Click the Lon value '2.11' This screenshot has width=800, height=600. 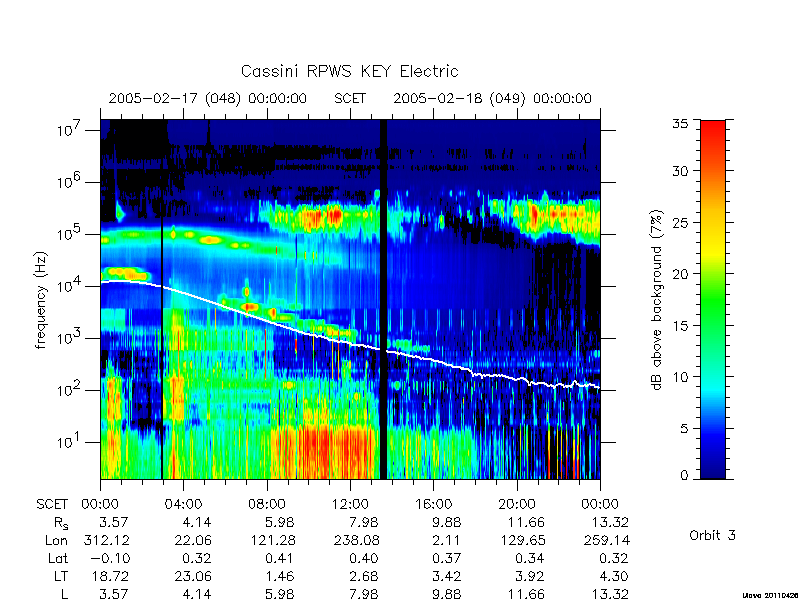[446, 540]
